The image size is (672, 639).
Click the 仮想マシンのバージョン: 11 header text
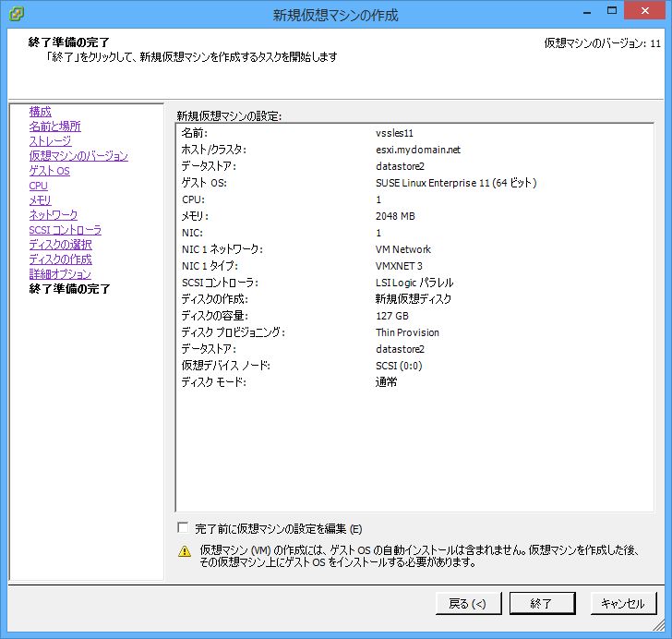(602, 43)
